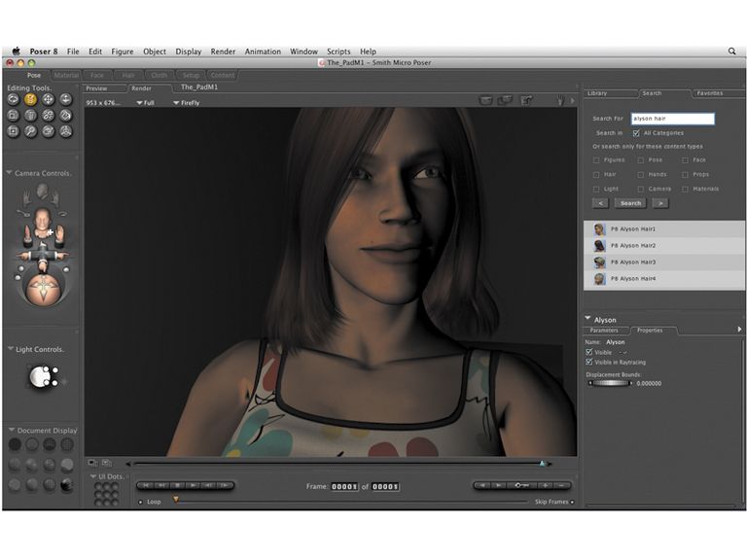
Task: Switch to the Preview tab
Action: (x=97, y=87)
